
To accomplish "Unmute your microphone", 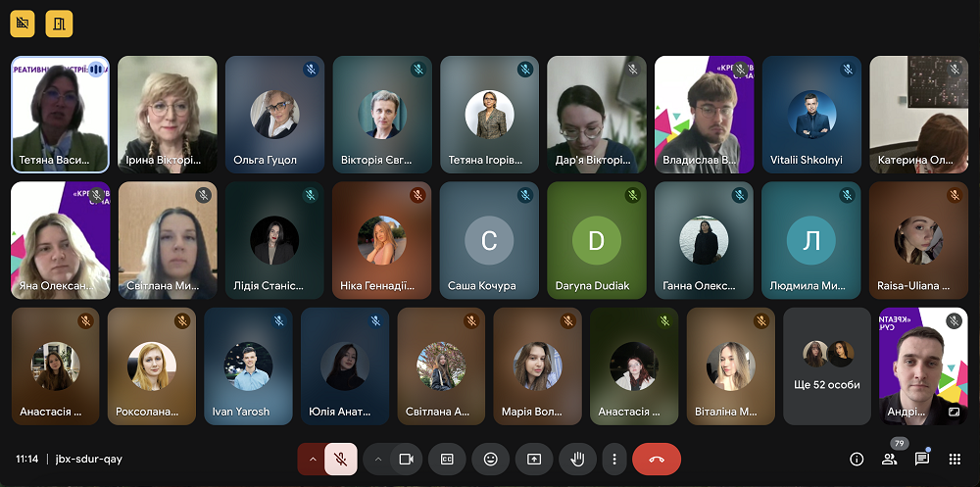I will (x=341, y=459).
